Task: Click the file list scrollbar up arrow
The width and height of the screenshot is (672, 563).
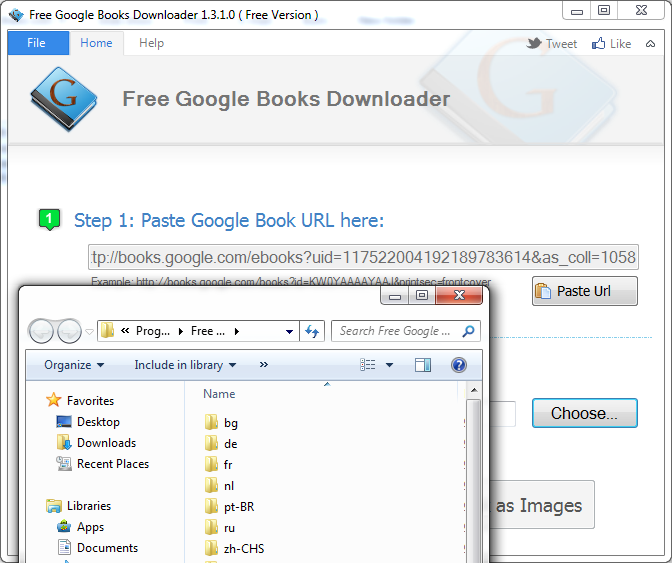Action: (x=474, y=390)
